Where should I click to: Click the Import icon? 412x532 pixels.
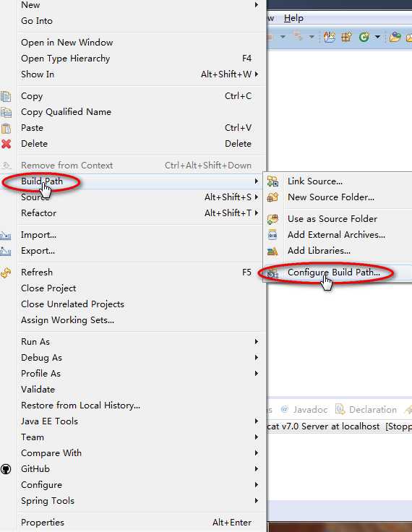[6, 235]
